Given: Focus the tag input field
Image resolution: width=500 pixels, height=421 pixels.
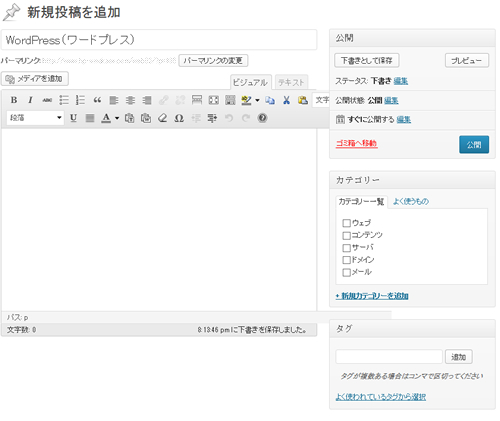Looking at the screenshot, I should point(389,357).
